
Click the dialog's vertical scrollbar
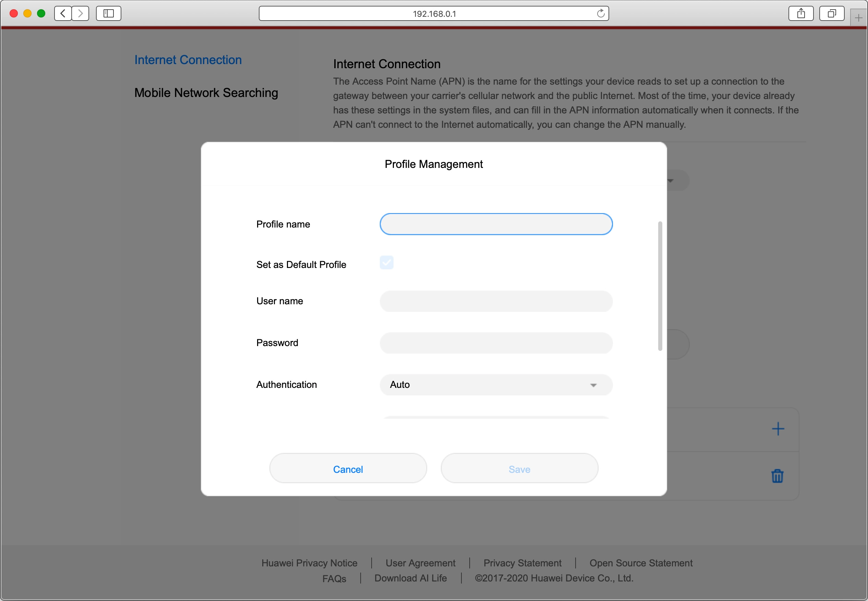(x=660, y=286)
